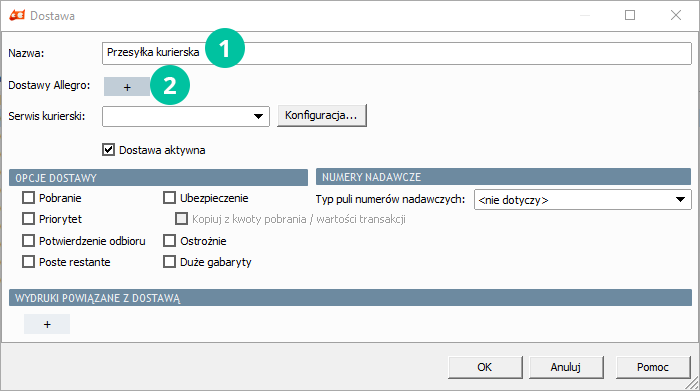The height and width of the screenshot is (391, 700).
Task: Click the OPCJE DOSTAWY section header
Action: coord(158,178)
